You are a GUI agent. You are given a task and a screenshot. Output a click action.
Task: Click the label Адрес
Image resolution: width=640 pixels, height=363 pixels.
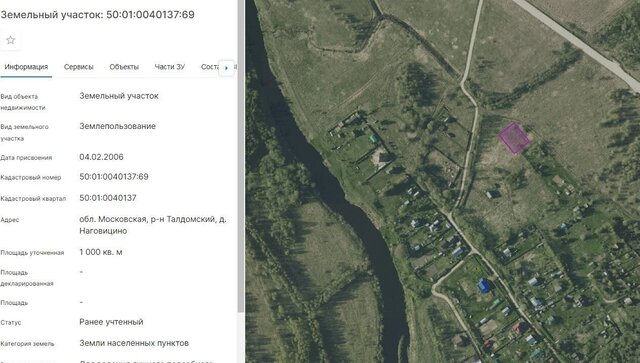pos(10,220)
